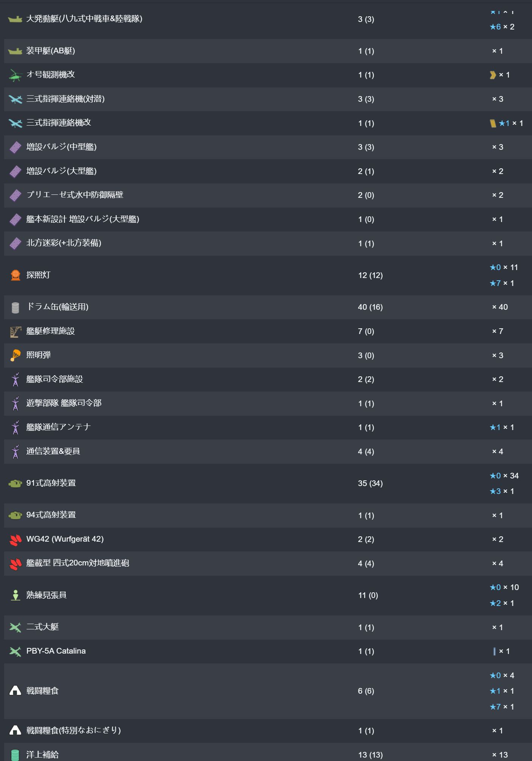This screenshot has height=761, width=532.
Task: Click the green barrel icon for 洋上補給
Action: [x=15, y=755]
